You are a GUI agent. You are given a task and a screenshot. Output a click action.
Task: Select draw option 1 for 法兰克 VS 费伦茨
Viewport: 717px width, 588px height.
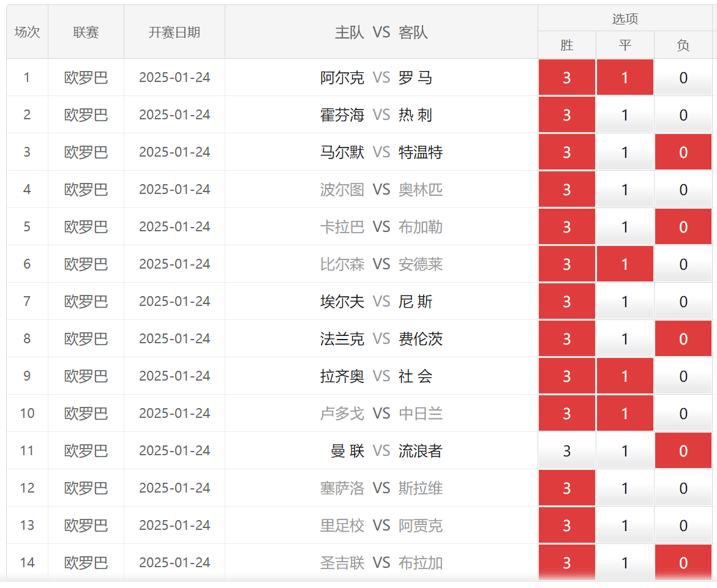click(x=625, y=339)
